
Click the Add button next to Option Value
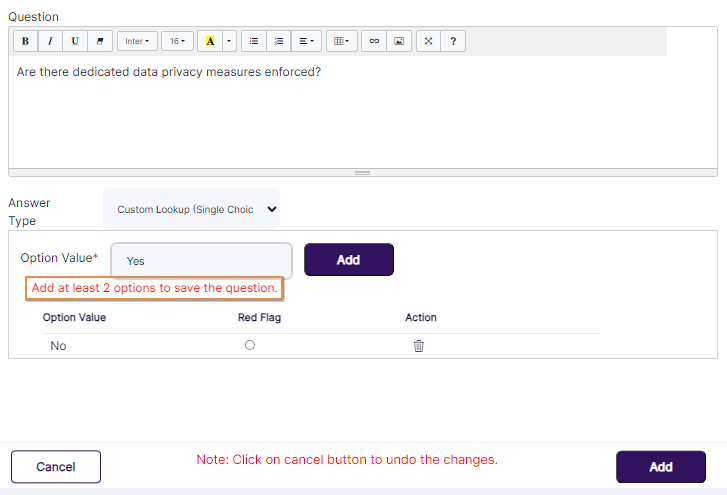coord(349,260)
